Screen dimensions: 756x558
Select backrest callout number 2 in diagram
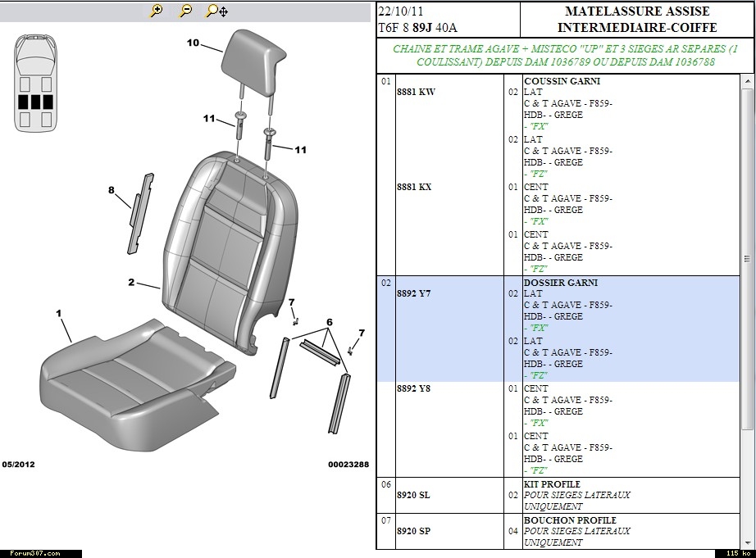point(131,283)
